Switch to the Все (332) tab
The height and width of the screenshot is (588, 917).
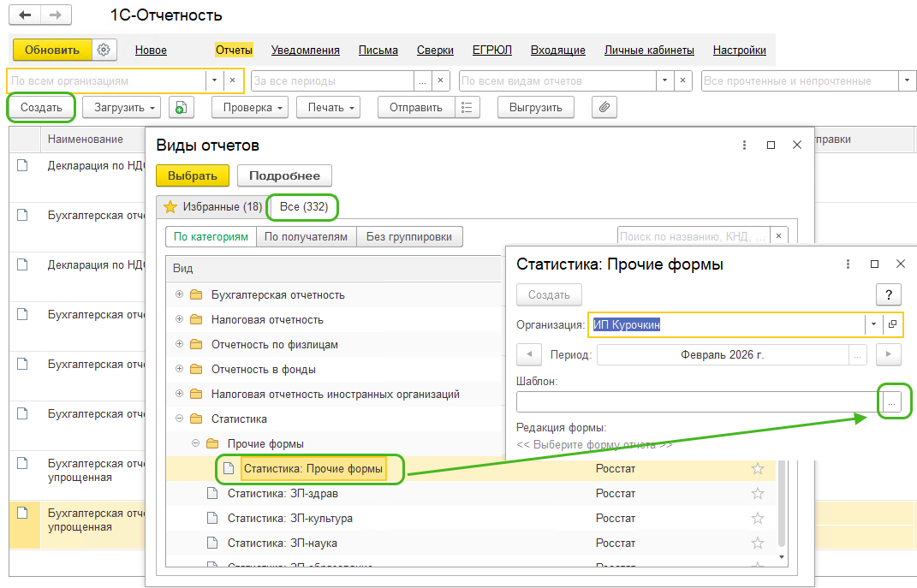click(304, 206)
